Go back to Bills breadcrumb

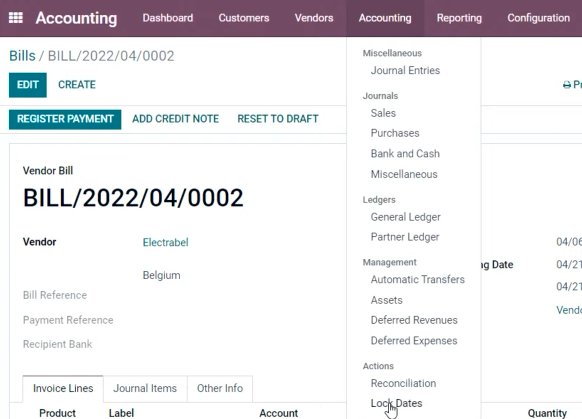[x=22, y=56]
